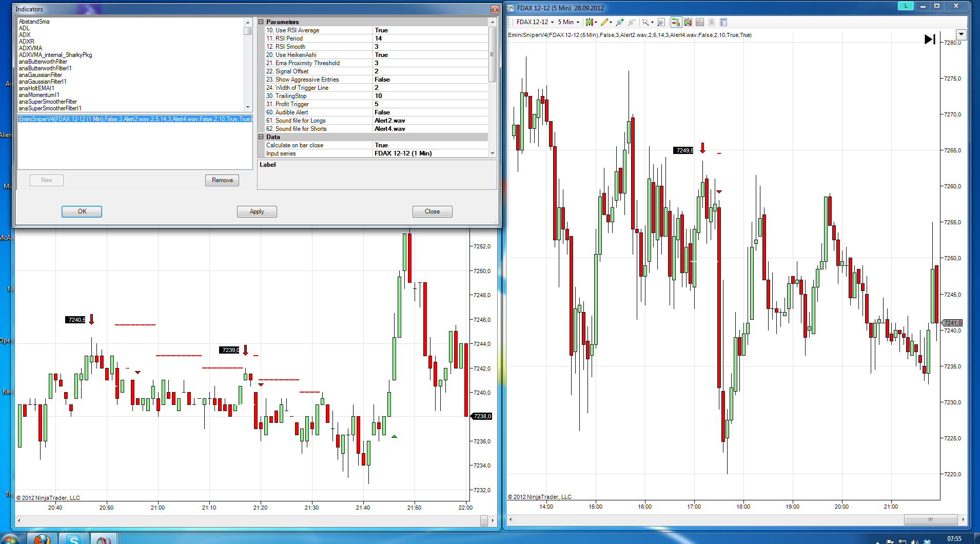Screen dimensions: 980x544
Task: Collapse the Data section
Action: (x=261, y=137)
